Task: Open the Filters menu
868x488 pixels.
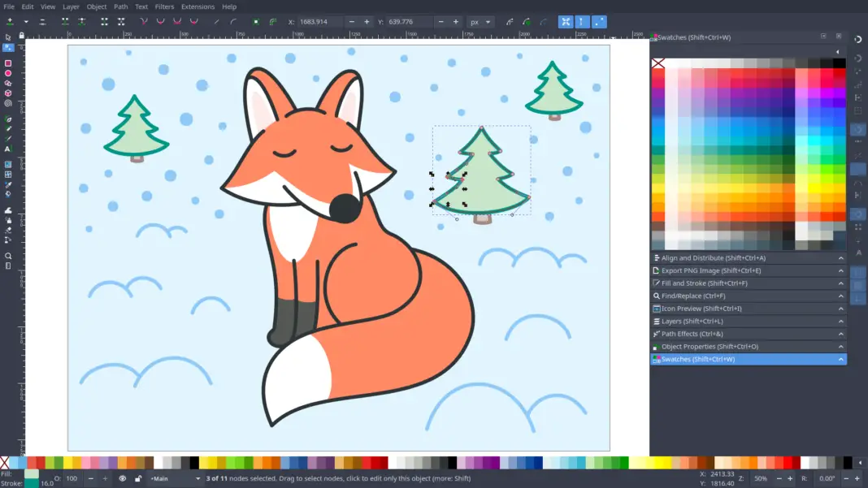Action: (164, 6)
